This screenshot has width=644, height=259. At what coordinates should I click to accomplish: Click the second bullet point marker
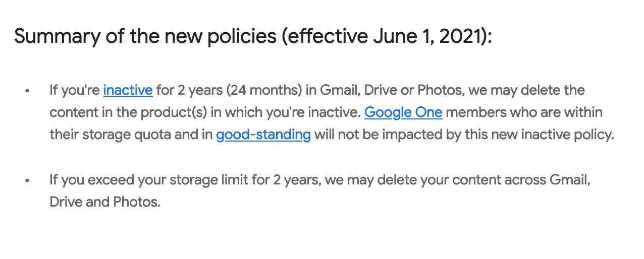(28, 180)
